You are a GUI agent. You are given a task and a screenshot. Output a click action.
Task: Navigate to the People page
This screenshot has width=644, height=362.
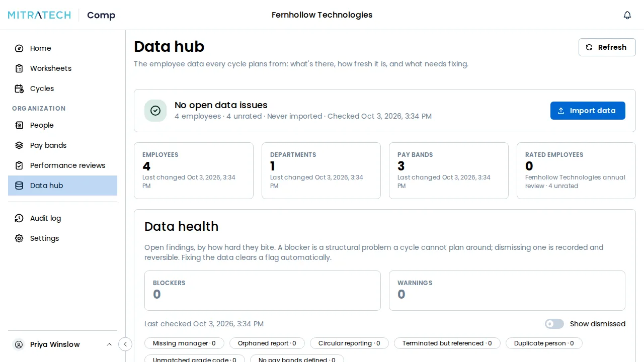[x=63, y=125]
